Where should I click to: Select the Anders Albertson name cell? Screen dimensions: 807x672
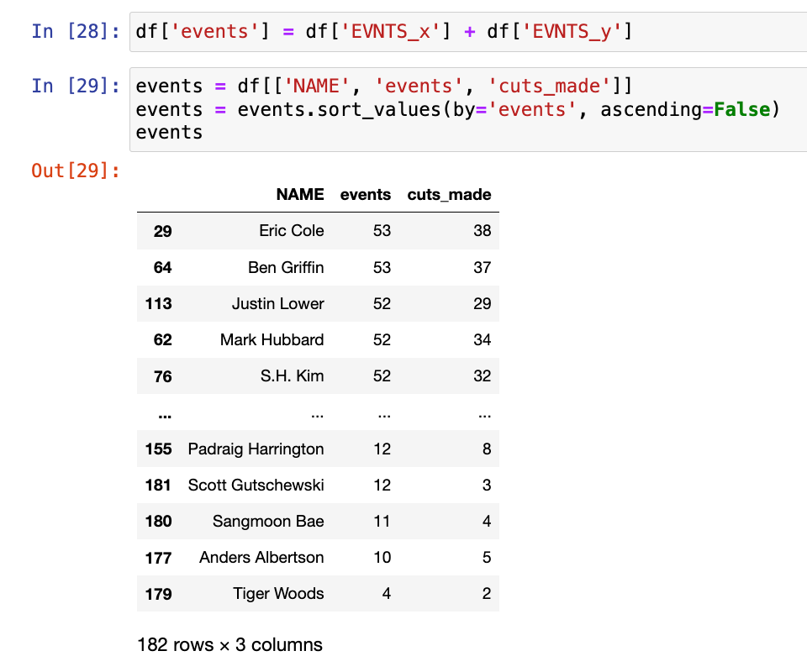(x=261, y=558)
